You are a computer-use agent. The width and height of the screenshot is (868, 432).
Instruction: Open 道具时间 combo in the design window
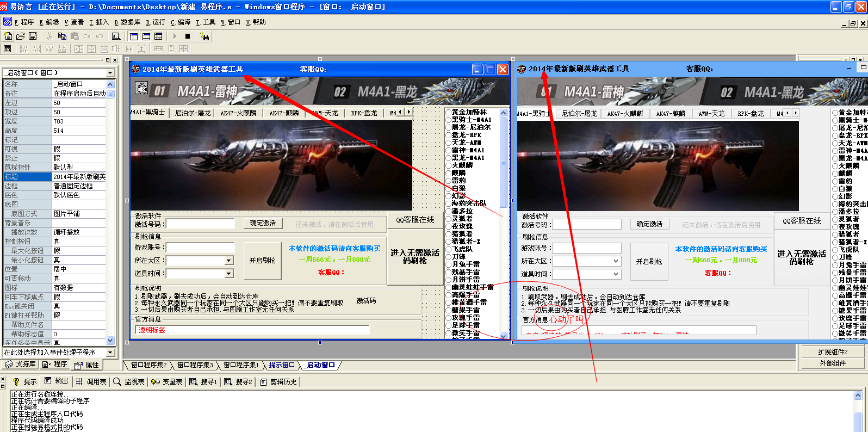tap(229, 274)
